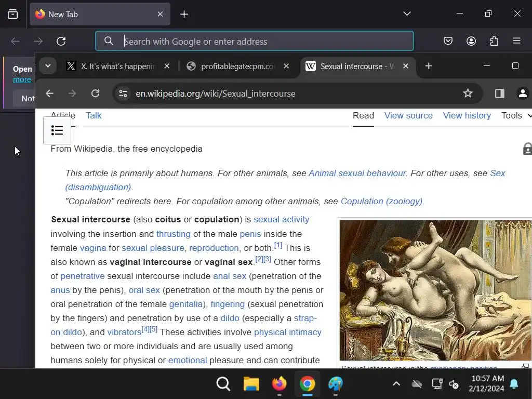This screenshot has width=532, height=399.
Task: Show hidden system tray icons
Action: pyautogui.click(x=396, y=384)
